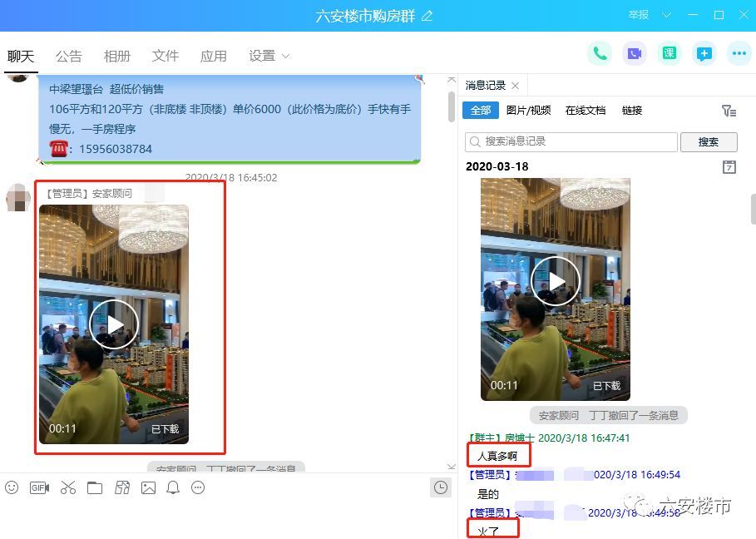Click the blue add-discussion chat bubble icon
The image size is (756, 539).
coord(704,53)
